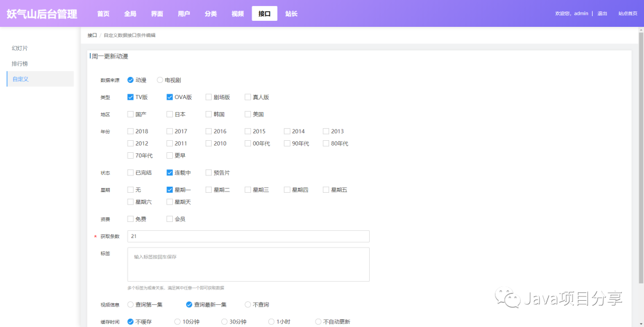This screenshot has width=644, height=327.
Task: Check the 80年代 year checkbox
Action: (326, 143)
